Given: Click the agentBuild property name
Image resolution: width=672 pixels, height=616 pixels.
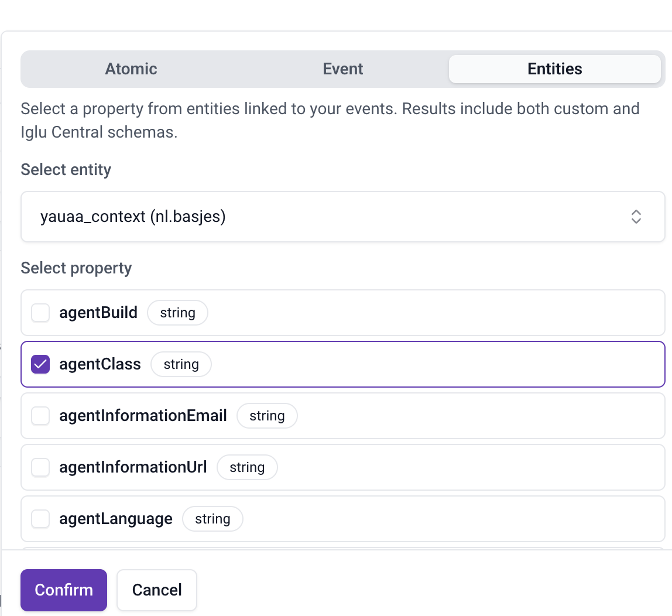Looking at the screenshot, I should pyautogui.click(x=98, y=313).
